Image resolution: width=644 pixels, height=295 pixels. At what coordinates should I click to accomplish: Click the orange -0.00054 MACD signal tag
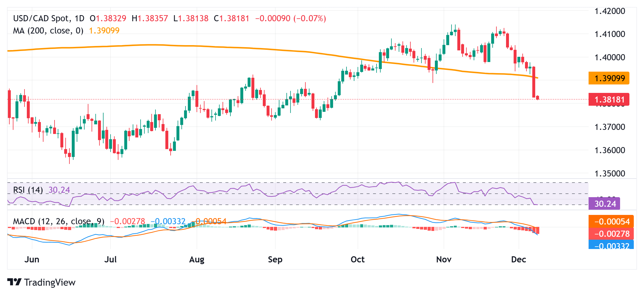(611, 222)
